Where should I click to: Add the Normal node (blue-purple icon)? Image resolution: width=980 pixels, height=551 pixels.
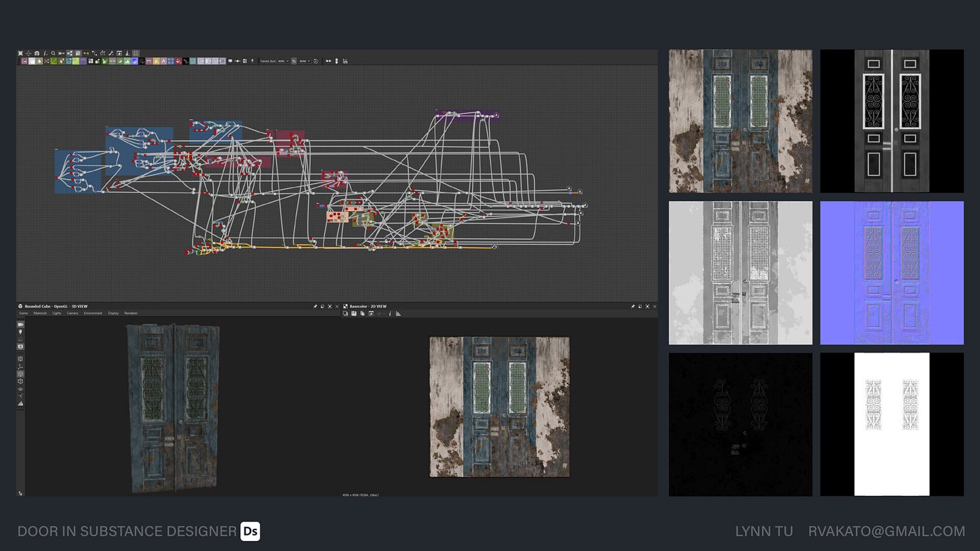pos(135,61)
